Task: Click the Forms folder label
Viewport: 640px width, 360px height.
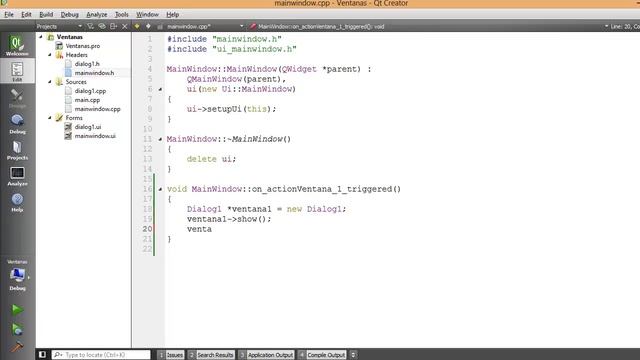Action: 74,118
